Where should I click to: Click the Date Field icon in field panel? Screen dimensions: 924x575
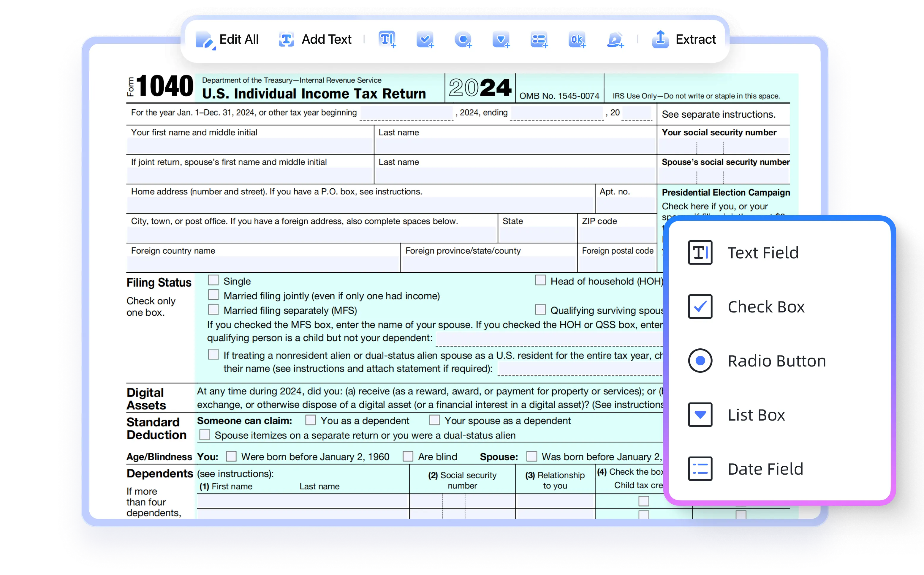700,469
